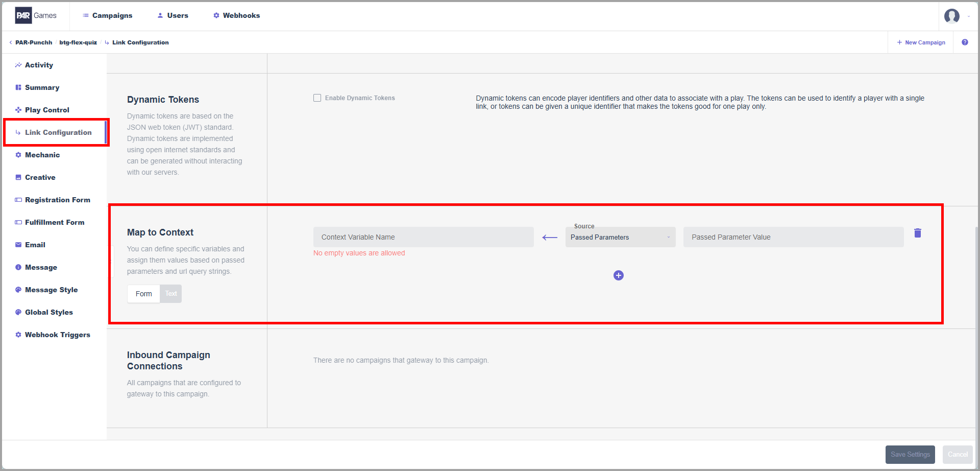Open Message Style in sidebar

click(52, 290)
